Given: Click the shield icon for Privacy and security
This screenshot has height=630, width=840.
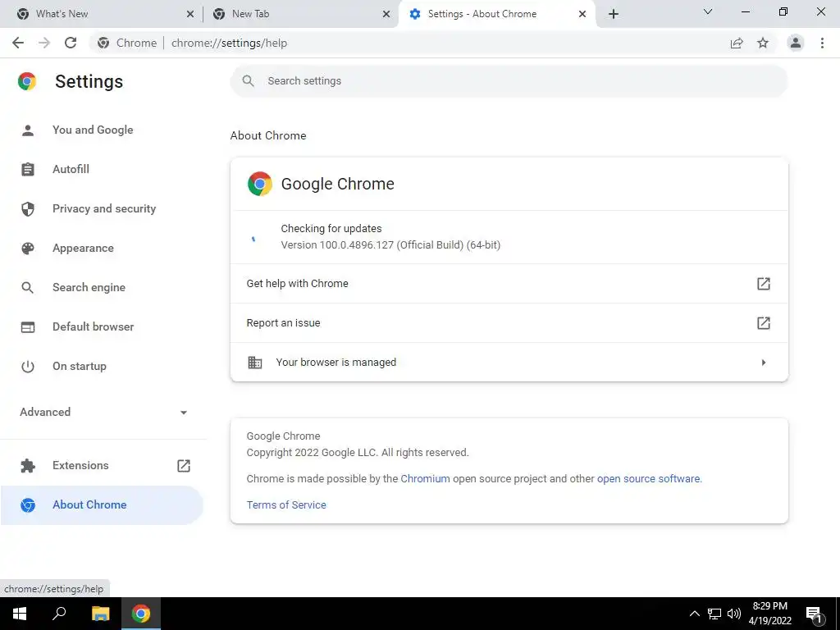Looking at the screenshot, I should tap(28, 209).
